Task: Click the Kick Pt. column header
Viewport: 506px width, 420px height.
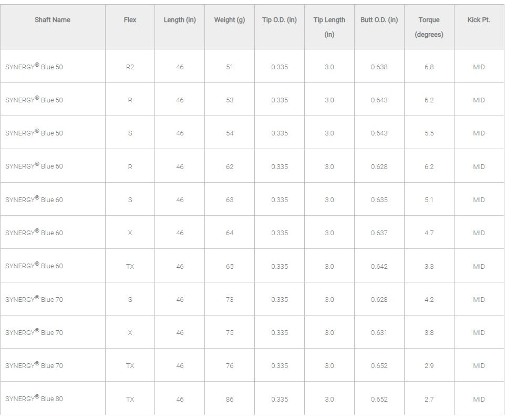Action: click(x=479, y=20)
